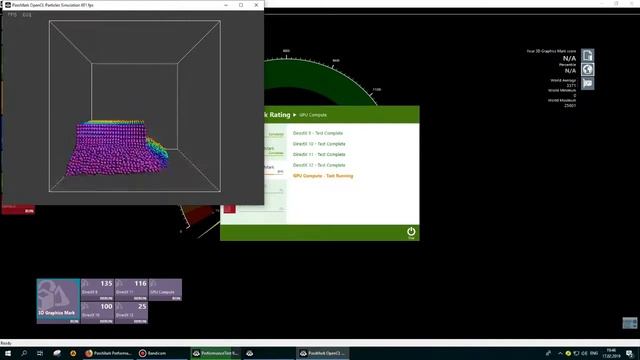Click the thumbnail icon at the bottom right
The image size is (640, 360).
pyautogui.click(x=630, y=323)
